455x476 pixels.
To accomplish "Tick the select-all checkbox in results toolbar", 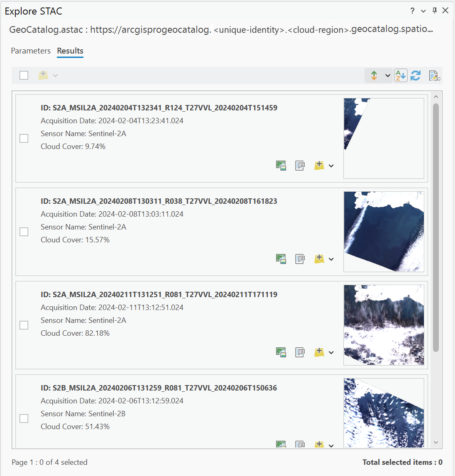I will tap(24, 75).
